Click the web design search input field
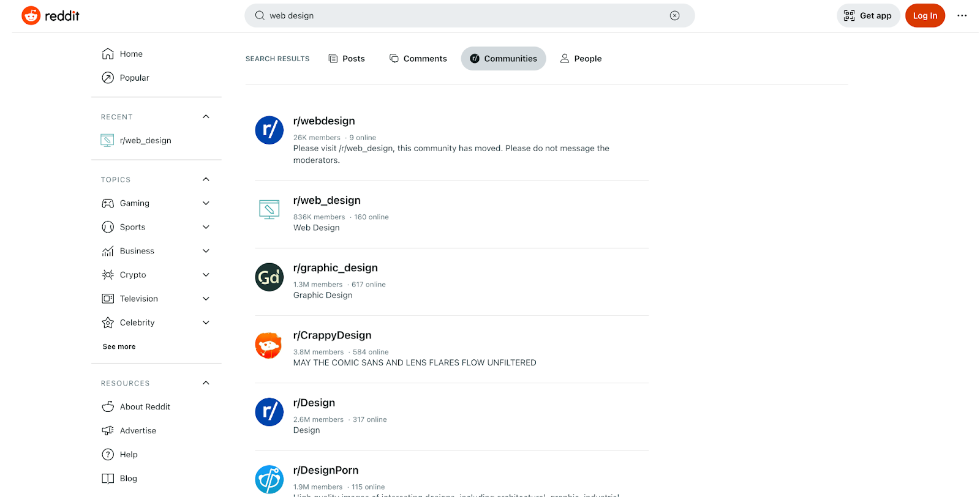Image resolution: width=980 pixels, height=497 pixels. (x=469, y=16)
